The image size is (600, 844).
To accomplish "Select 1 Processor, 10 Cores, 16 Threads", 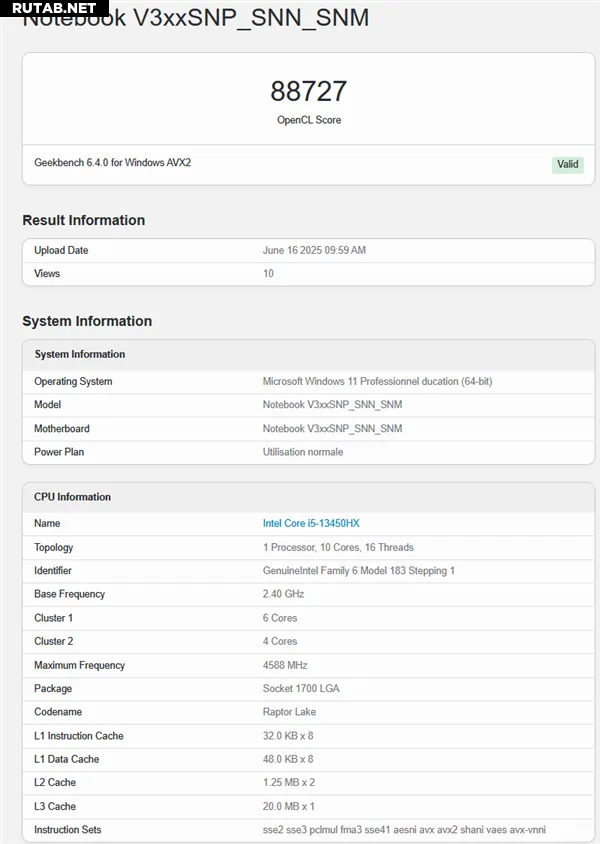I will (x=338, y=547).
